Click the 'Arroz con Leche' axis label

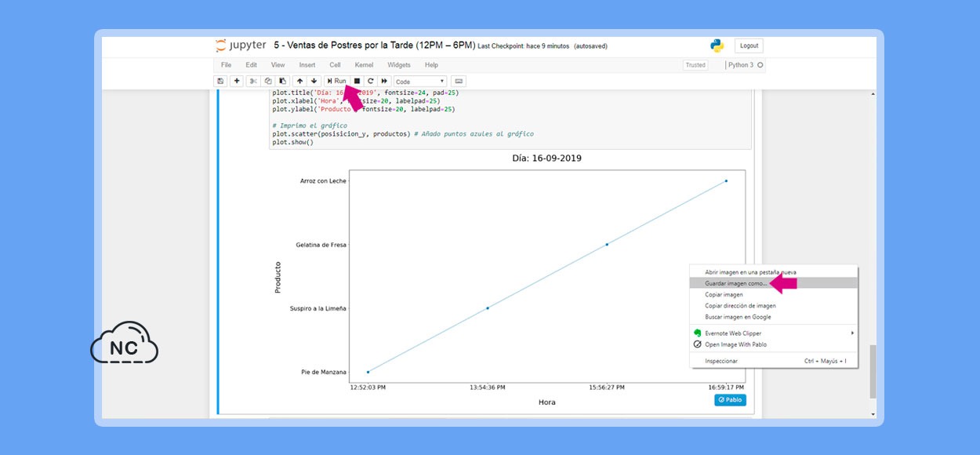click(323, 181)
